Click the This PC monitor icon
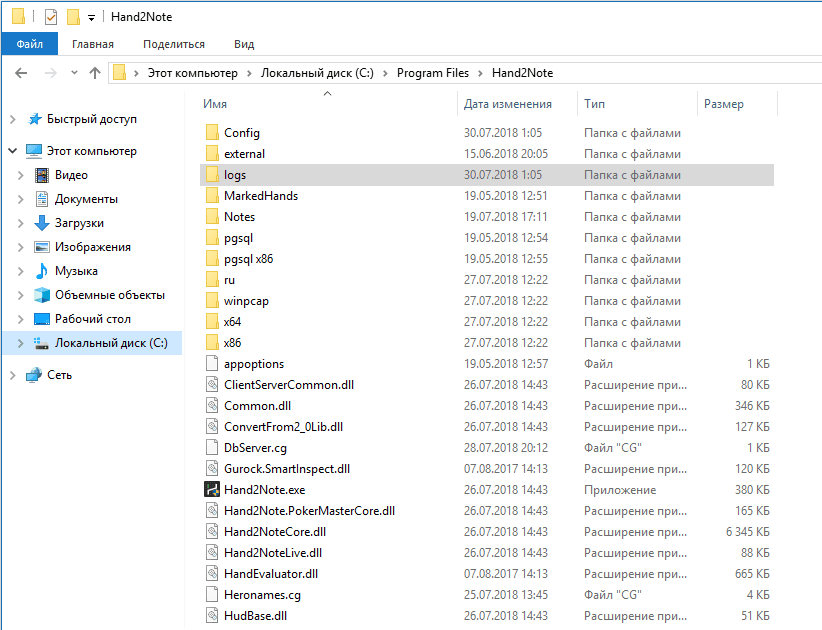 [34, 151]
